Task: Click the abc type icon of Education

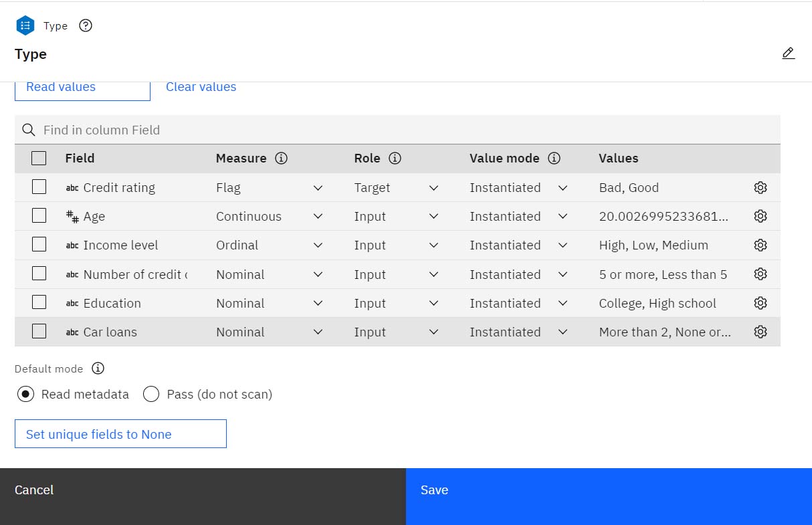Action: coord(72,303)
